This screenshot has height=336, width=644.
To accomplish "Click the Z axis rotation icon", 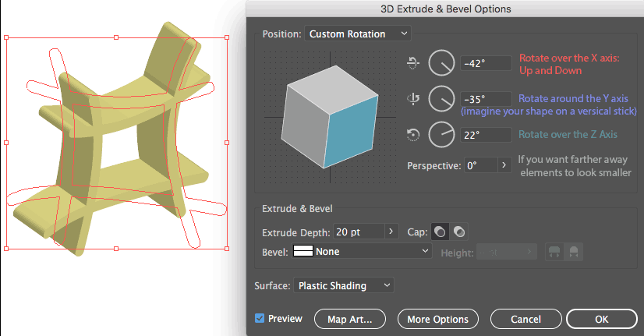I will click(413, 135).
